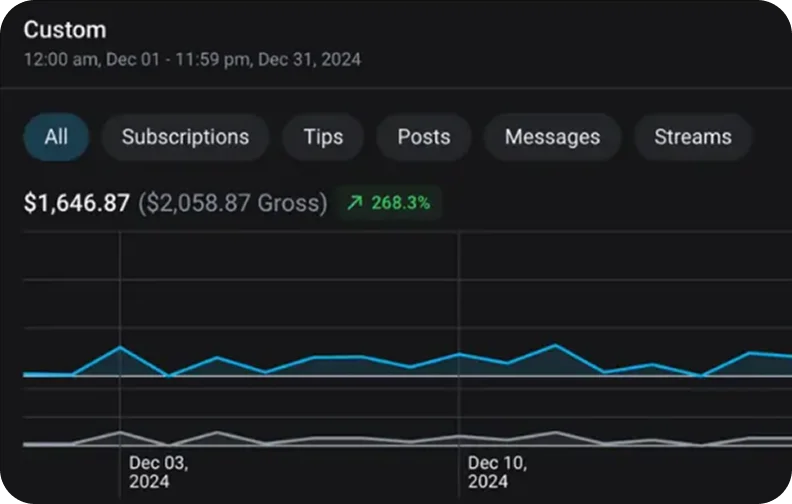Open the Tips earnings tab
The image size is (792, 504).
323,137
